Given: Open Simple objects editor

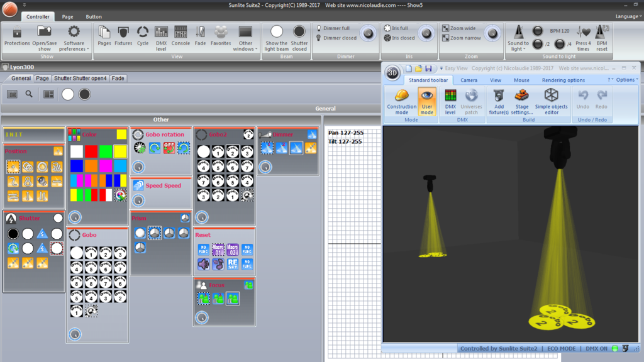Looking at the screenshot, I should click(x=551, y=101).
